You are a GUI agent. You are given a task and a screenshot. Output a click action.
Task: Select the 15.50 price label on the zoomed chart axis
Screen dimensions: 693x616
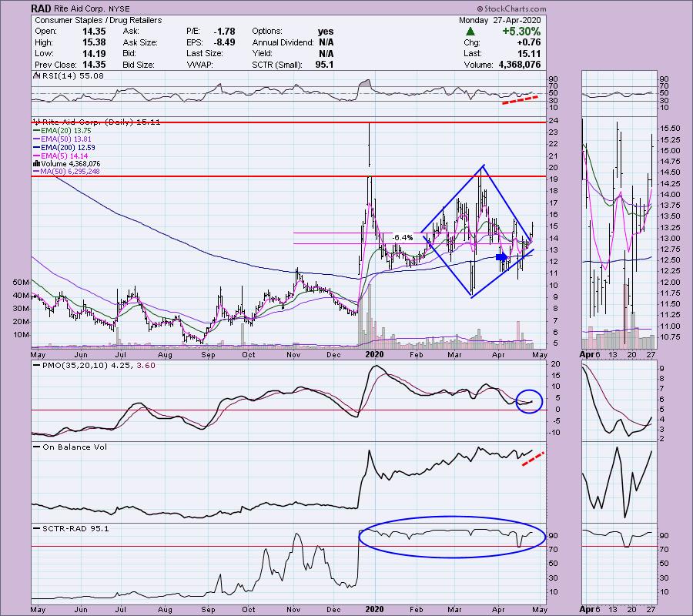click(670, 129)
